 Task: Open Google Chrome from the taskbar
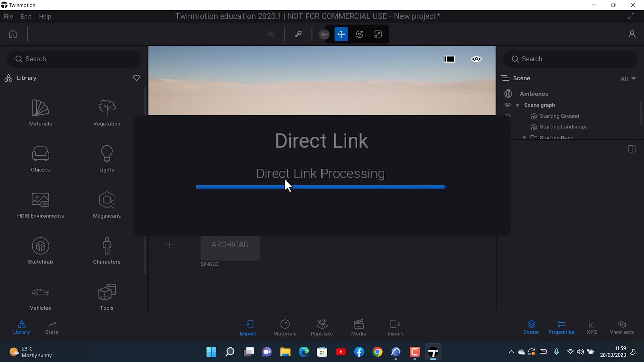(377, 352)
